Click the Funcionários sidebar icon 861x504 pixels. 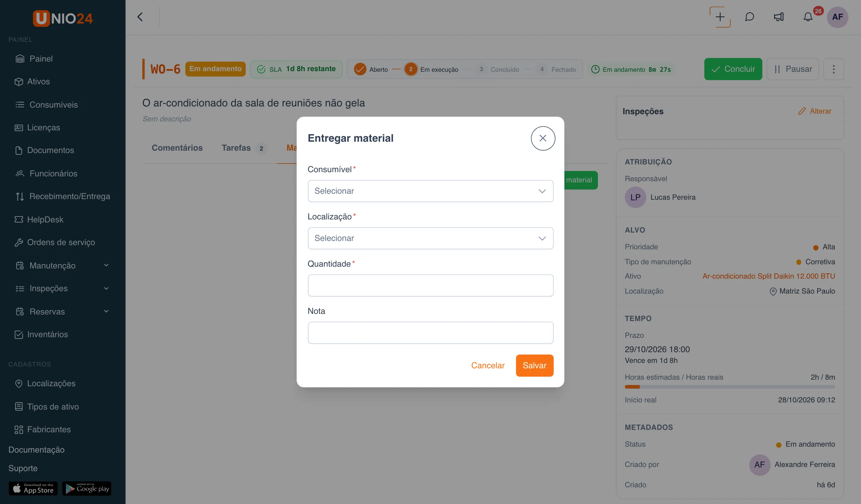tap(20, 173)
